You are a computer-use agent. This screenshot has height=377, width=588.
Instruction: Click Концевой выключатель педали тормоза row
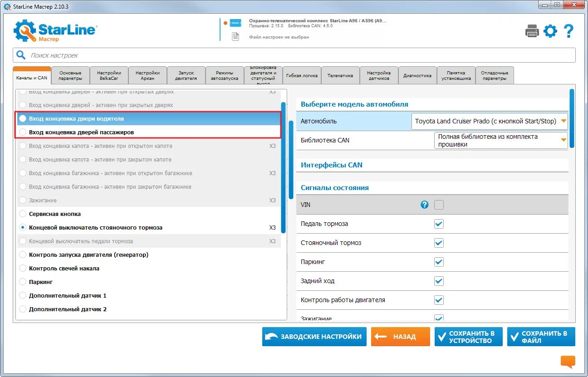coord(149,241)
